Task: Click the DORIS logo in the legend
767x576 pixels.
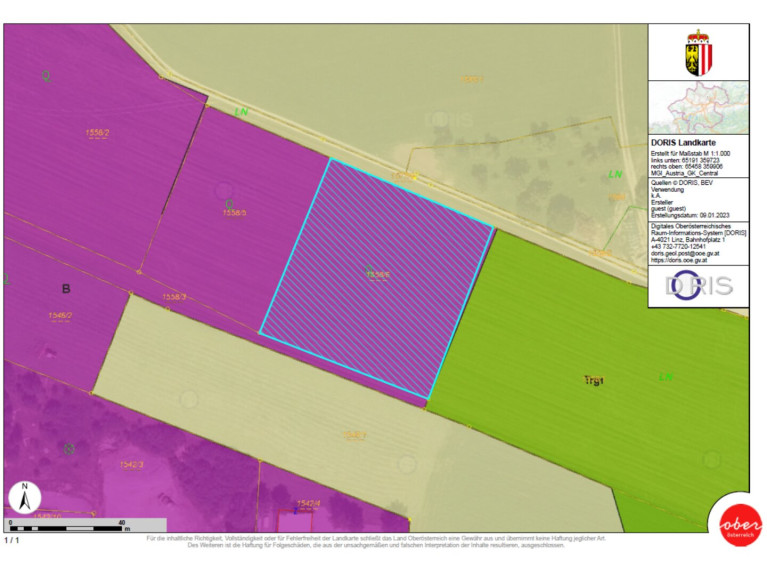Action: pos(698,285)
